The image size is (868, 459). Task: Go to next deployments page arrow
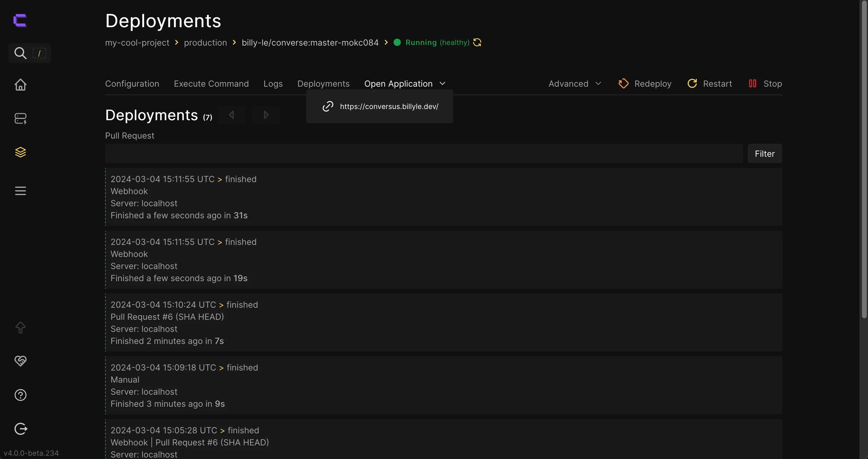[x=265, y=115]
